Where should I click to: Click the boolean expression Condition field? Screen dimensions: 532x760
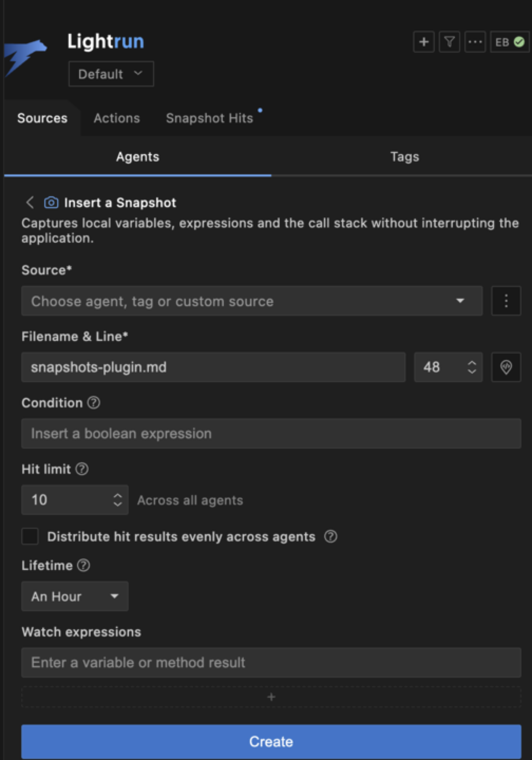271,433
